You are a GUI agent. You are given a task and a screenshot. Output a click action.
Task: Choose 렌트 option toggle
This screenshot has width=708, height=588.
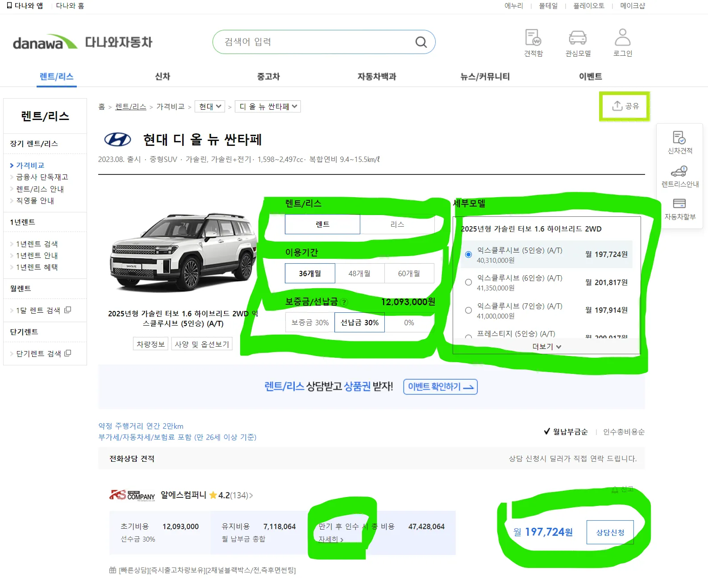322,224
